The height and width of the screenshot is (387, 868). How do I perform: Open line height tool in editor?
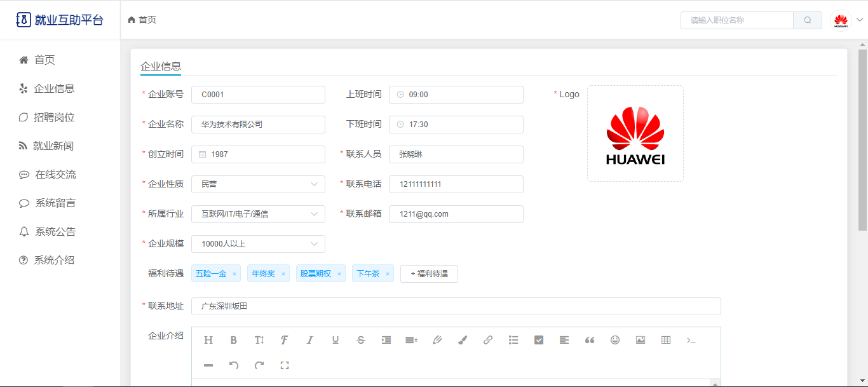pyautogui.click(x=412, y=340)
